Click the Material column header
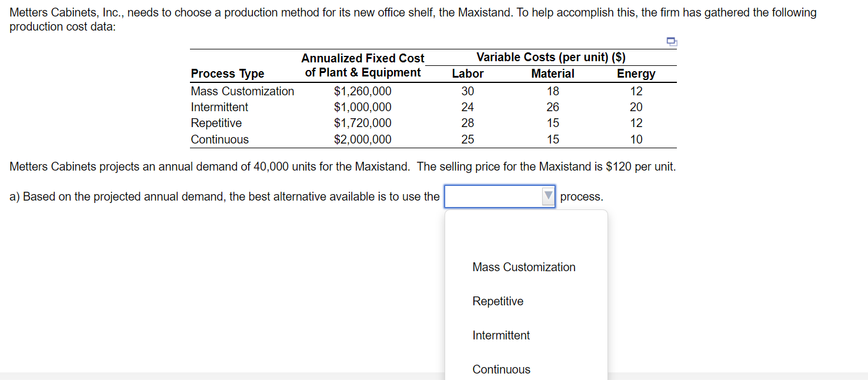868x380 pixels. coord(553,74)
